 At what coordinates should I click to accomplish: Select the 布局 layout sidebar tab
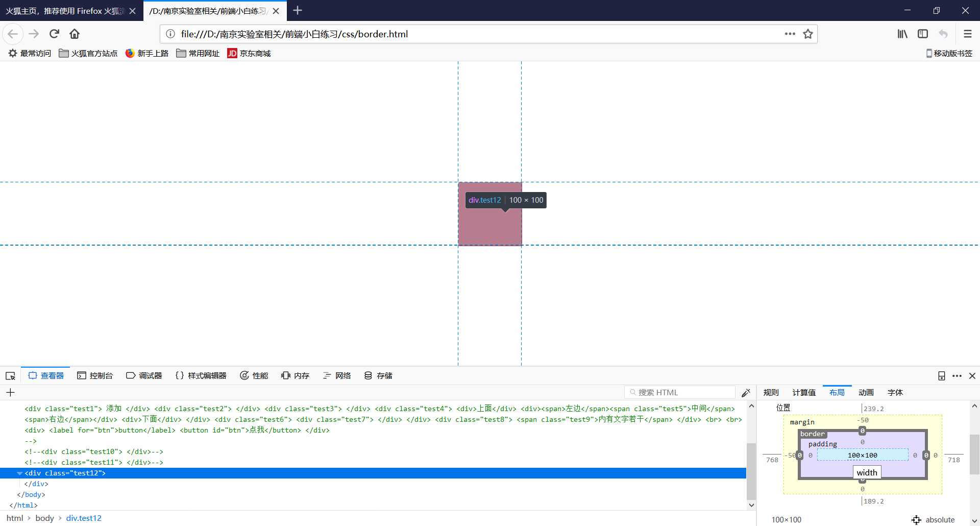[837, 392]
